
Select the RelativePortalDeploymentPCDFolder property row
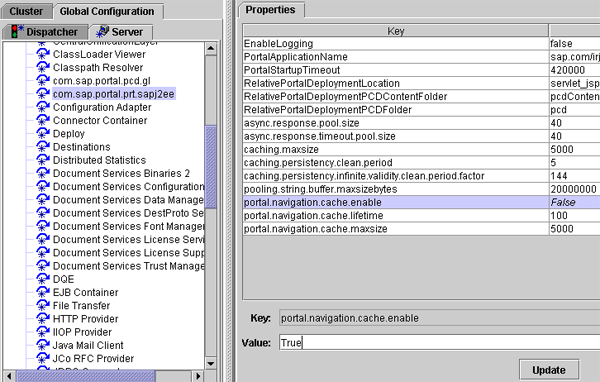click(421, 109)
